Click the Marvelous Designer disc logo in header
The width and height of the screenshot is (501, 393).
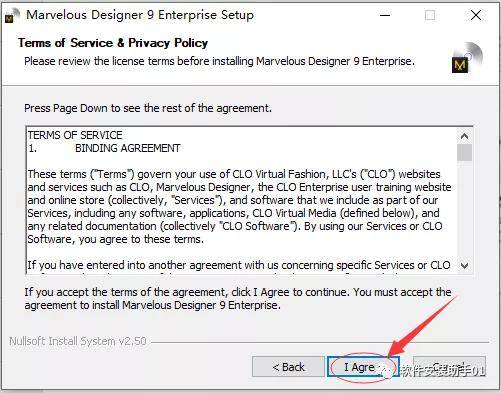467,58
